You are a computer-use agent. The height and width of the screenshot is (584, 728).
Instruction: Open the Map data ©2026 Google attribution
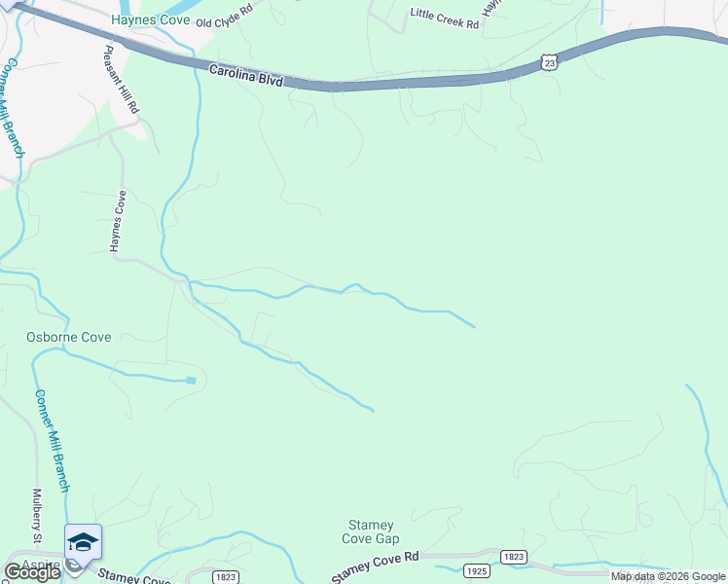(668, 576)
